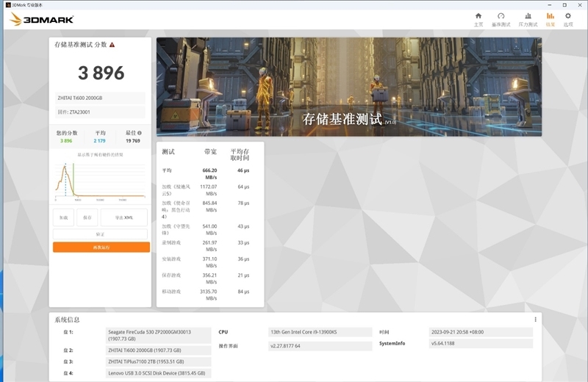Click the bandwidth value 3135.70 MB/s

pyautogui.click(x=209, y=295)
